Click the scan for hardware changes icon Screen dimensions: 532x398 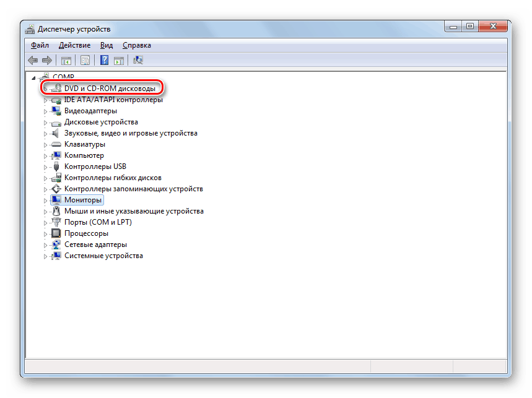tap(138, 60)
